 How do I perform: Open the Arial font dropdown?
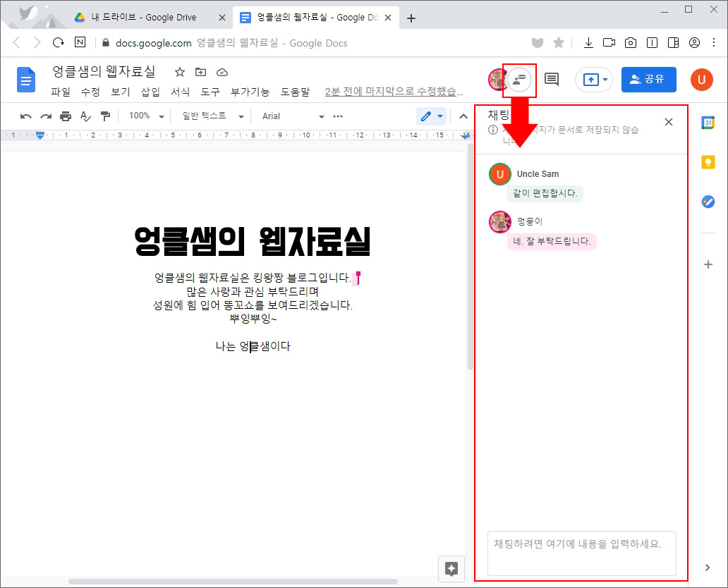[293, 116]
